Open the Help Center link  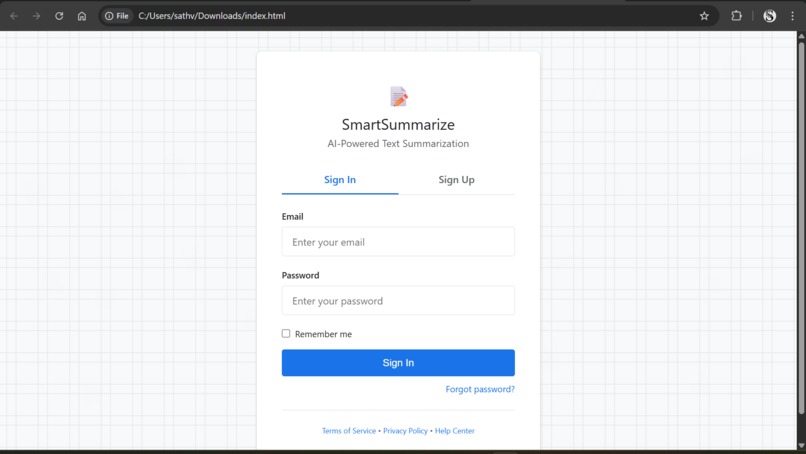[x=454, y=431]
